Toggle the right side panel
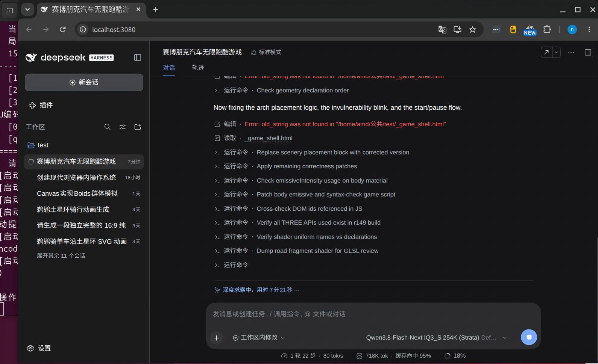The width and height of the screenshot is (598, 364). [588, 52]
